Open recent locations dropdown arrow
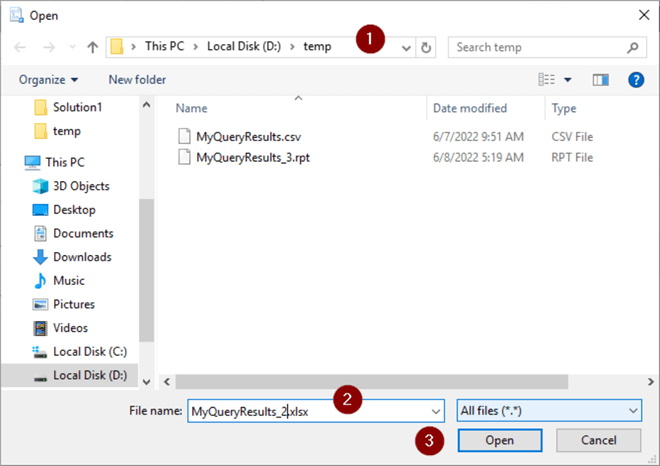This screenshot has height=466, width=660. point(72,47)
